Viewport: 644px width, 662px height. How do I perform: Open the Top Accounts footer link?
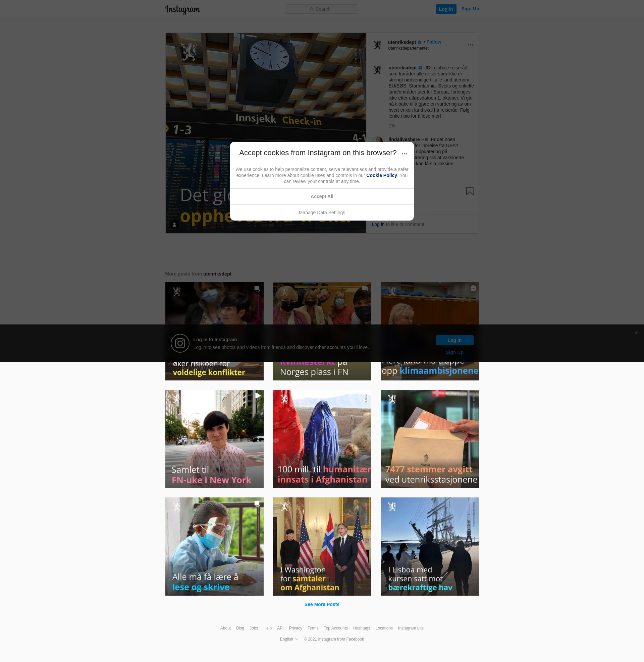tap(335, 628)
